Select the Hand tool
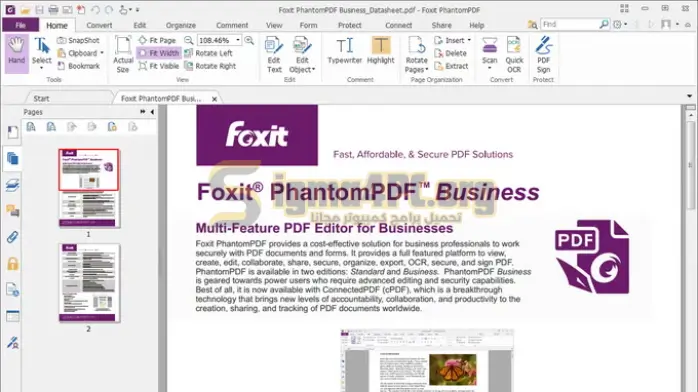 click(x=16, y=54)
